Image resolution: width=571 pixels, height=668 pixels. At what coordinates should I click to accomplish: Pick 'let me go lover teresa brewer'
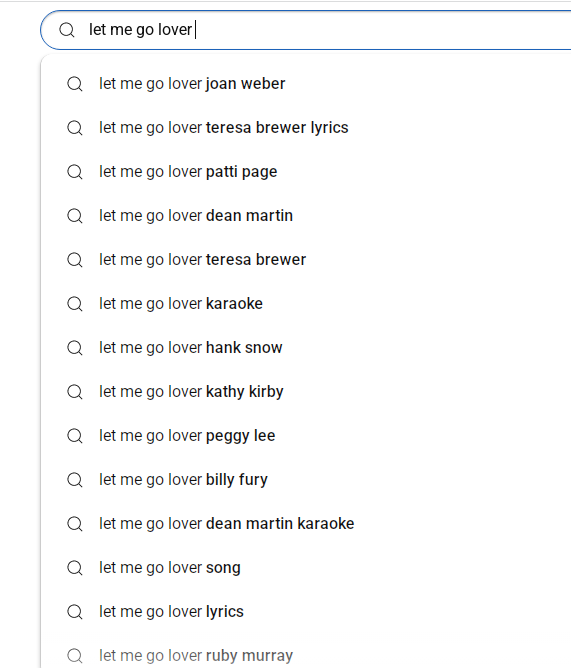[x=306, y=260]
